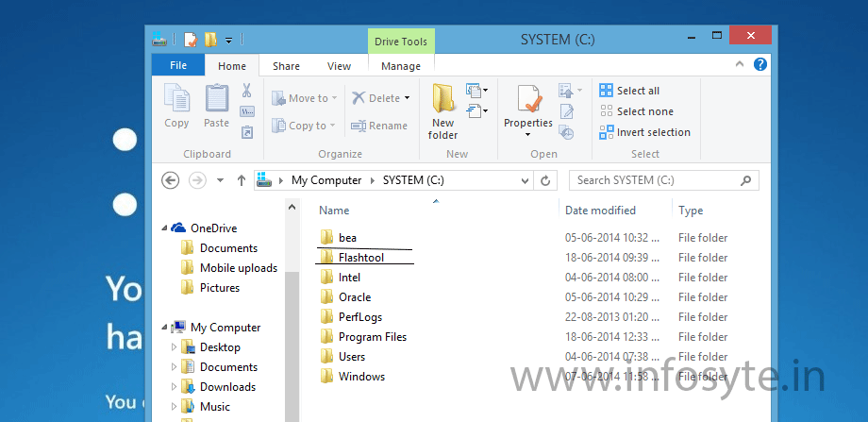Open the New item dropdown icon
The width and height of the screenshot is (868, 422).
tap(476, 90)
